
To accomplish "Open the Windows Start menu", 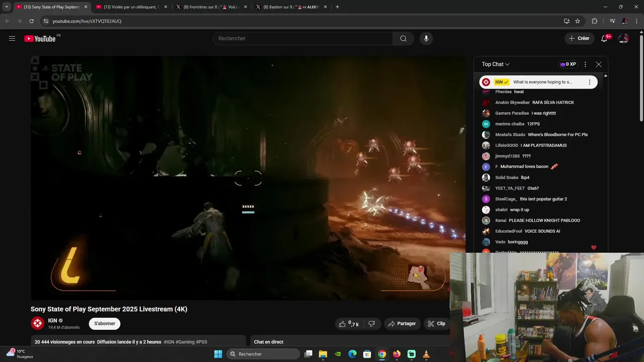I will click(x=218, y=354).
